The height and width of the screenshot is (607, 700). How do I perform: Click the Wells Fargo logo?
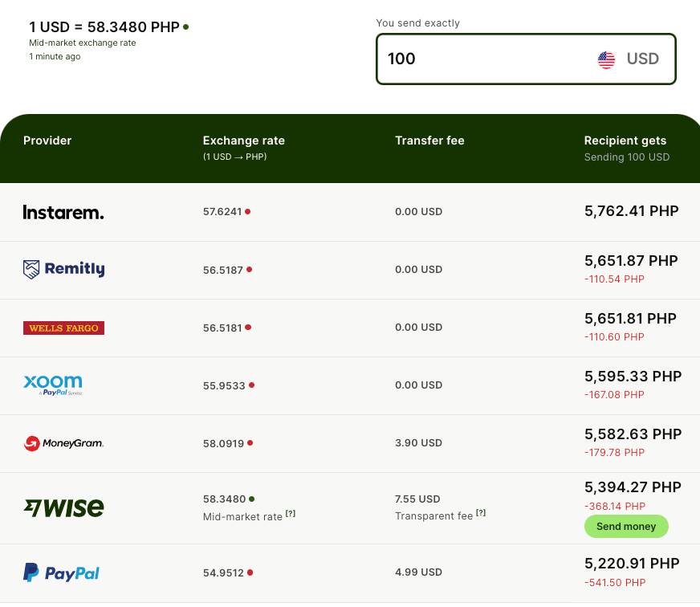pyautogui.click(x=64, y=328)
